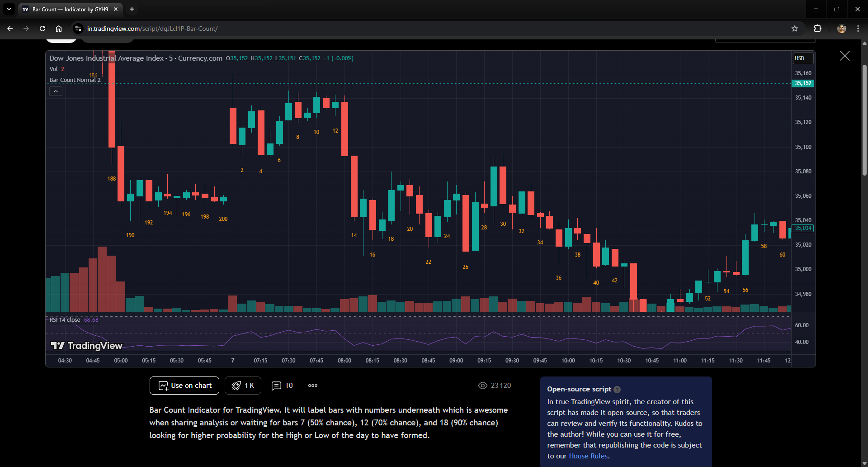Viewport: 868px width, 467px height.
Task: Expand the tab search dropdown
Action: point(9,9)
